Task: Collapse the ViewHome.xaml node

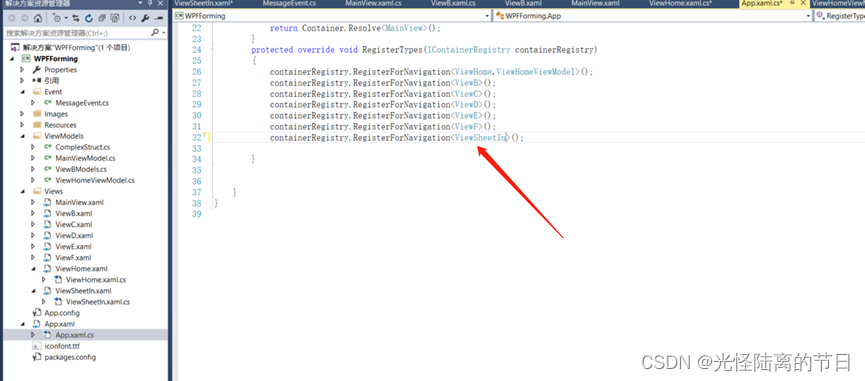Action: (33, 269)
